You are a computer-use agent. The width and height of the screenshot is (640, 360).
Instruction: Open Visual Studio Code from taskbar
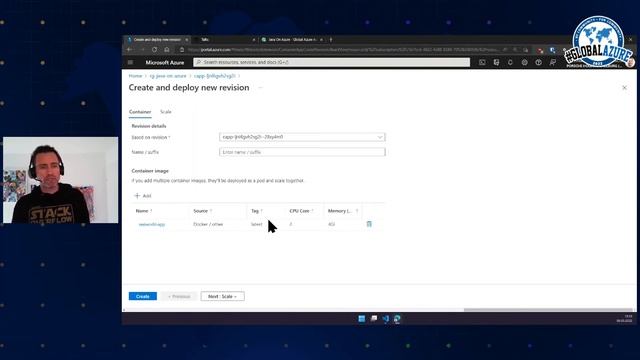click(385, 319)
